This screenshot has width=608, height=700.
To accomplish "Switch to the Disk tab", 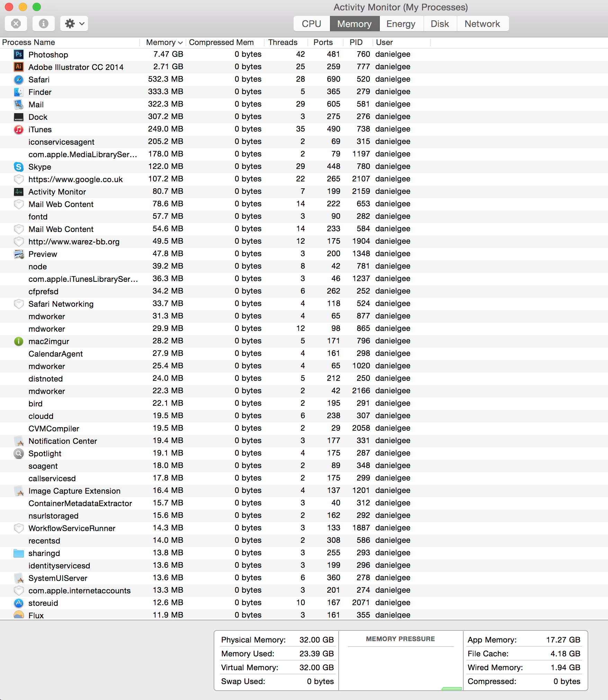I will (440, 24).
